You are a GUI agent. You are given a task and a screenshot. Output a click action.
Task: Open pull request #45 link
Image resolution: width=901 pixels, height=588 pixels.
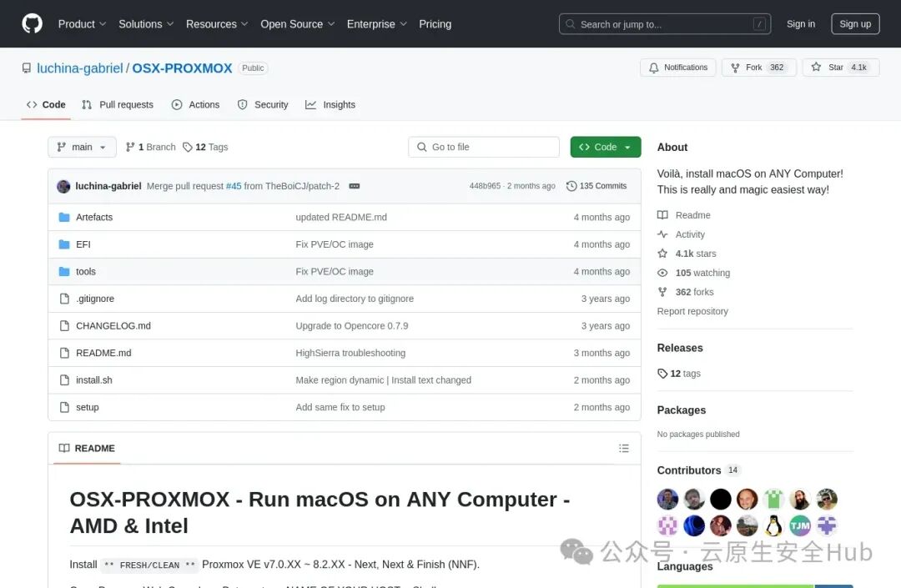coord(234,186)
